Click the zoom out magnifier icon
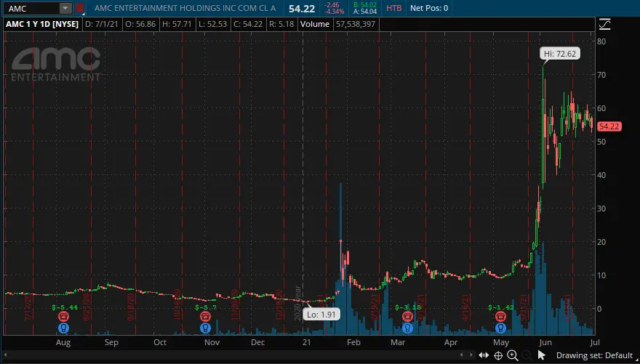Viewport: 640px width, 364px height. coord(527,355)
